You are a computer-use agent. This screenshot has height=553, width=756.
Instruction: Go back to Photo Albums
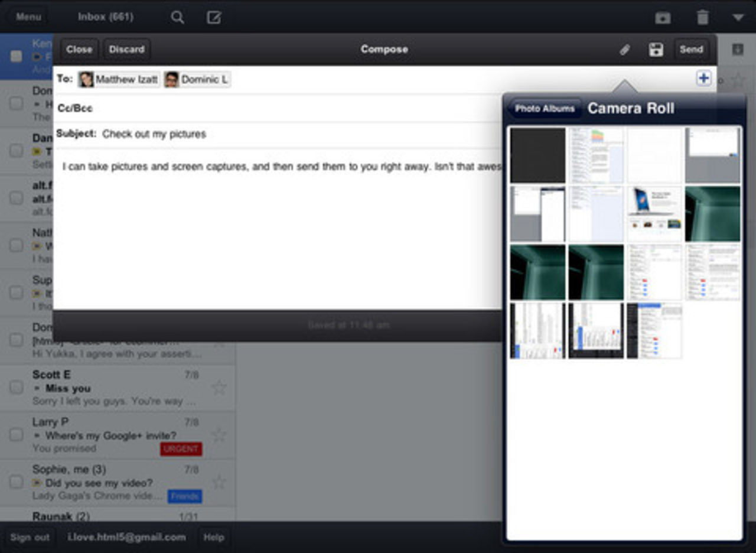coord(544,109)
